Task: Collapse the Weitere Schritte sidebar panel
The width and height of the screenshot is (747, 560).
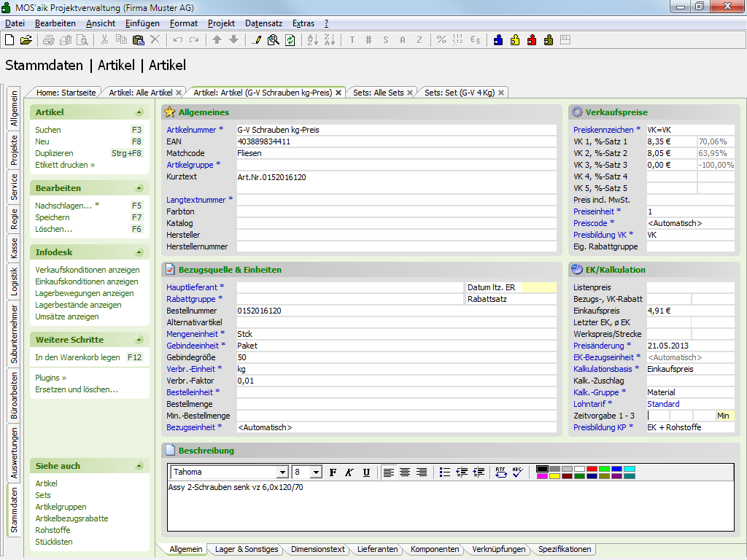Action: pos(139,340)
